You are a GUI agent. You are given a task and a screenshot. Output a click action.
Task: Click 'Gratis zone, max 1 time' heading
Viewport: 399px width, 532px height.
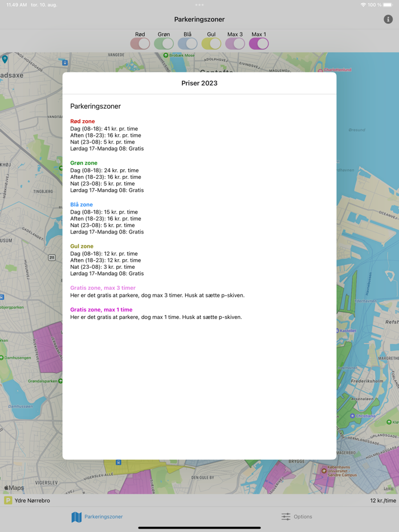[101, 309]
